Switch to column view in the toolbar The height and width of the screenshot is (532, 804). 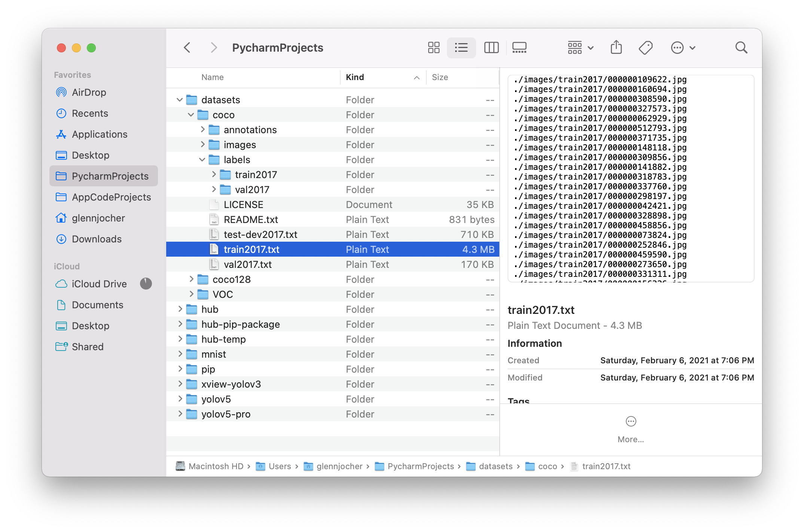[491, 48]
